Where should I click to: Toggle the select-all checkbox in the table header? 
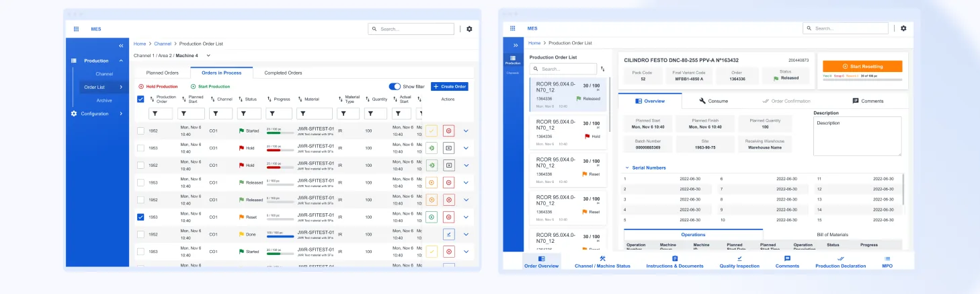(x=140, y=99)
